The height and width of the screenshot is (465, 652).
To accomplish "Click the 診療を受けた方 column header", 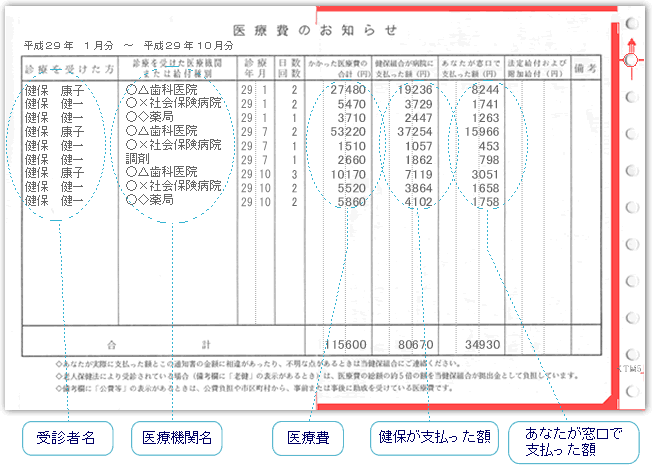I will 69,69.
